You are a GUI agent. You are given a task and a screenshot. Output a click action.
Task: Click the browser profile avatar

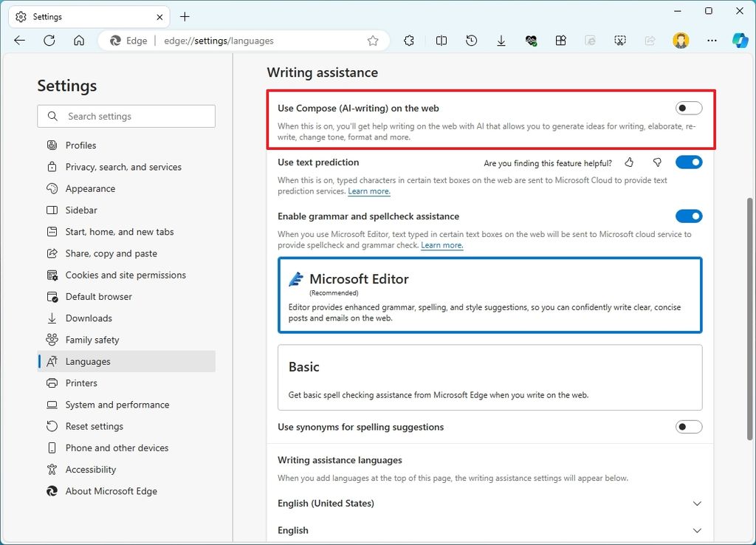click(x=680, y=41)
